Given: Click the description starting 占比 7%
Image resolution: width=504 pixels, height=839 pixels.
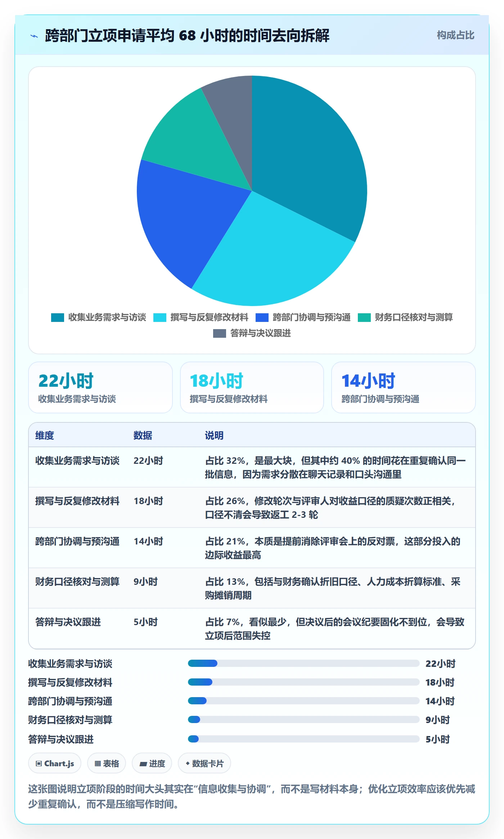Looking at the screenshot, I should [335, 629].
